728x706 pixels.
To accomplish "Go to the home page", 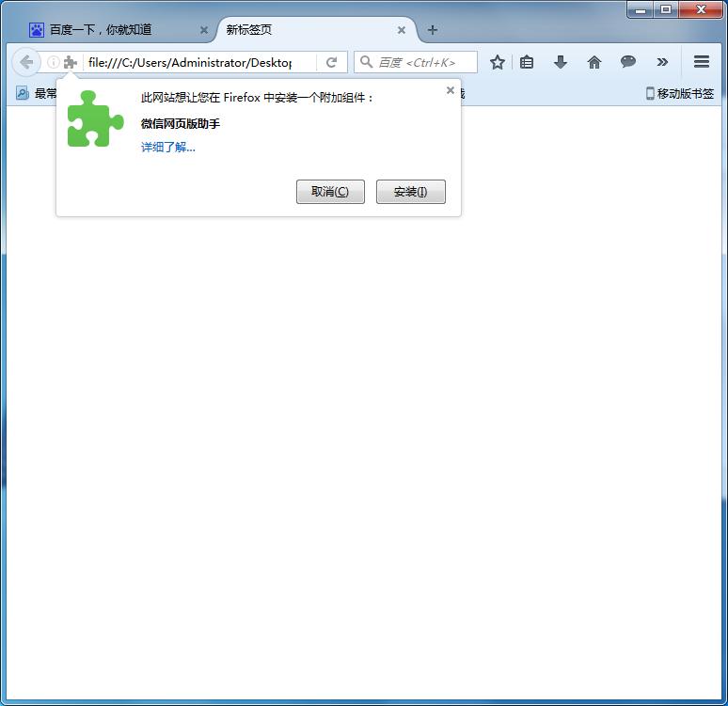I will [x=594, y=62].
